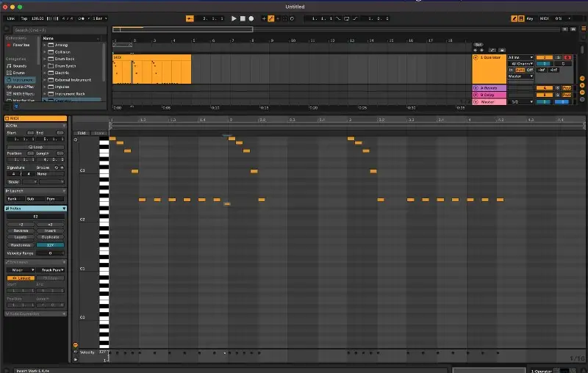Expand the Analog folder
588x373 pixels.
[x=45, y=45]
